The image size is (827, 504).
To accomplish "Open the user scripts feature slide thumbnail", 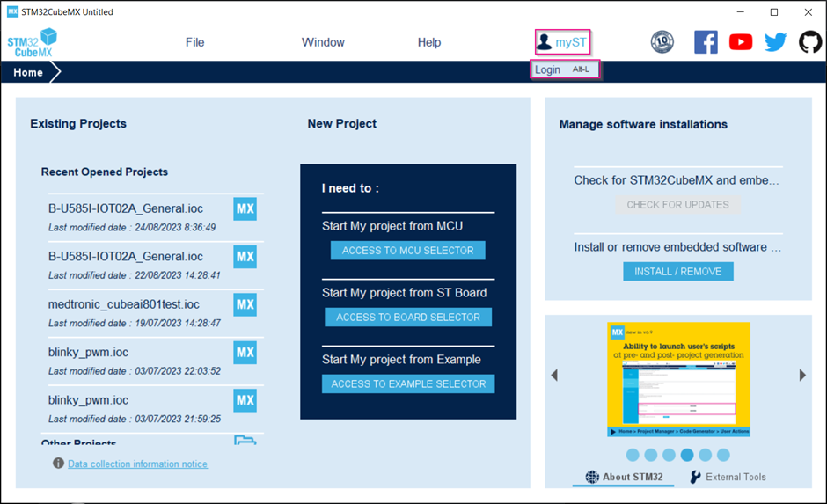I will pos(679,379).
